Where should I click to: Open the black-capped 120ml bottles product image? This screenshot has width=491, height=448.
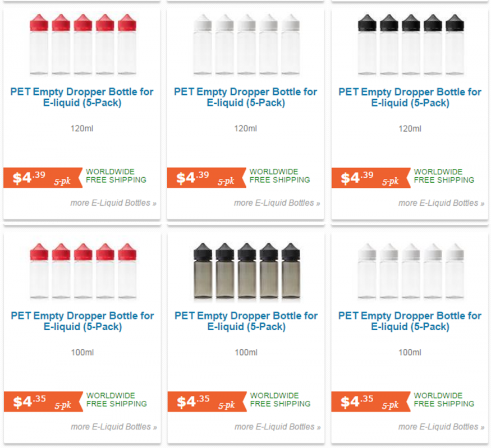(x=410, y=45)
